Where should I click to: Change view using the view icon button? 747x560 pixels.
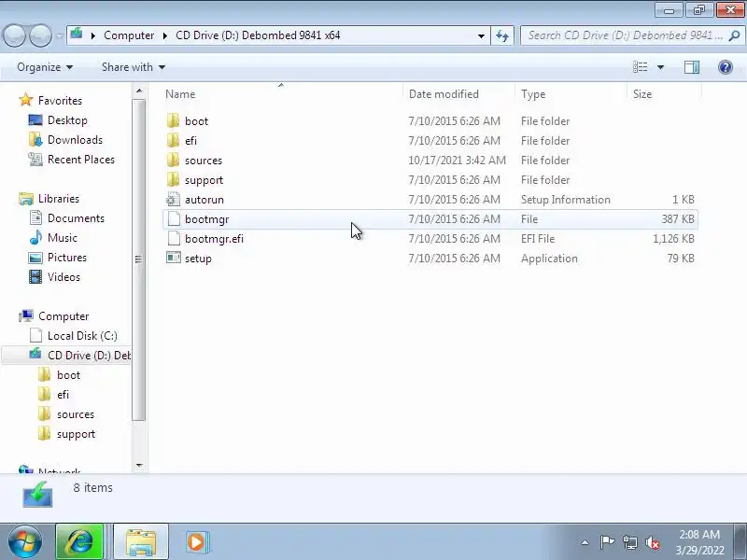[x=640, y=67]
